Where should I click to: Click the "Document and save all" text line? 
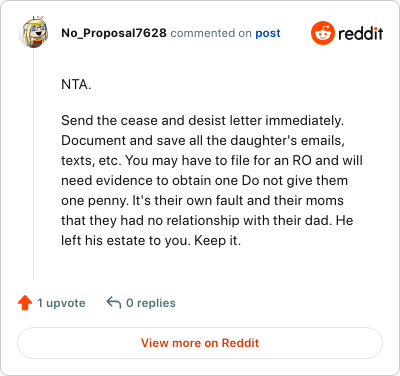coord(203,140)
